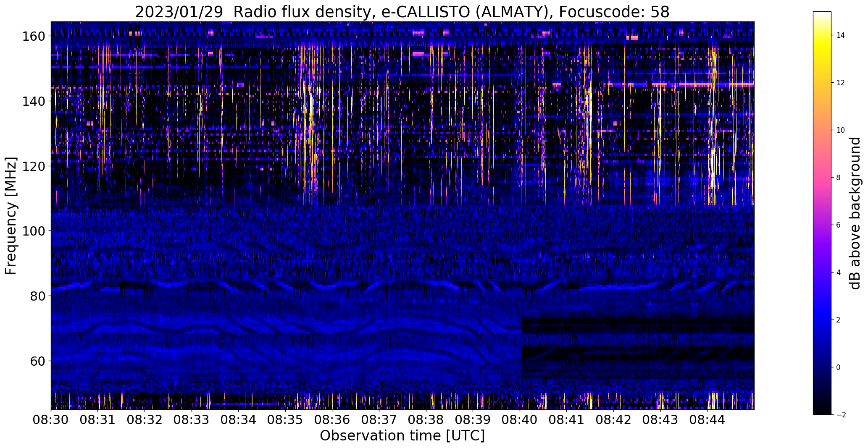
Task: Click the 08:32 time tick label
Action: click(x=145, y=419)
